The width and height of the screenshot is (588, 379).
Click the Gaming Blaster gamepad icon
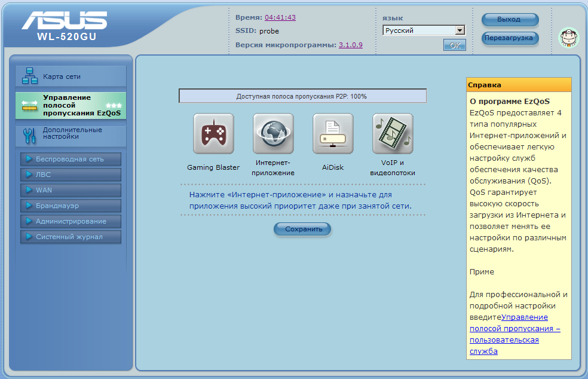pos(213,133)
